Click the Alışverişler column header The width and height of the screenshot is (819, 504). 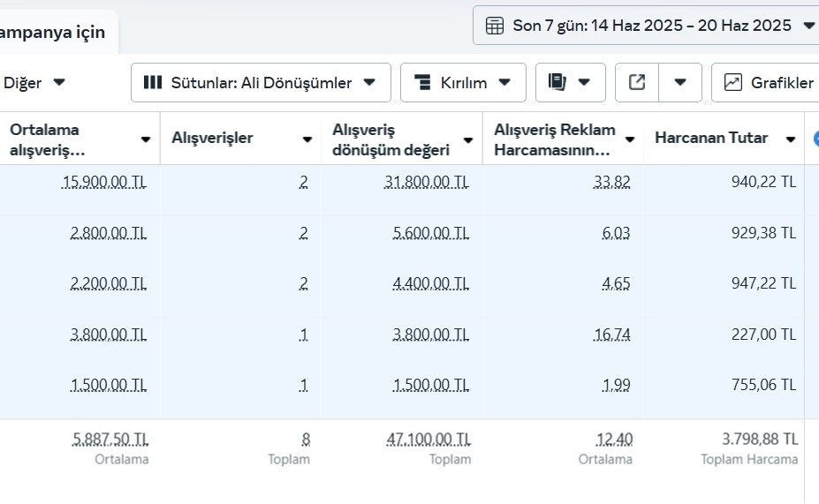[241, 139]
